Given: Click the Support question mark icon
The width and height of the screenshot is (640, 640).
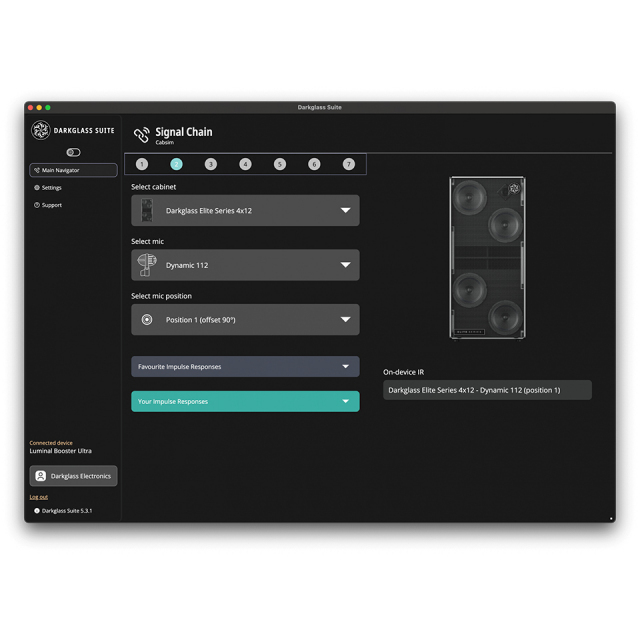Looking at the screenshot, I should point(37,205).
